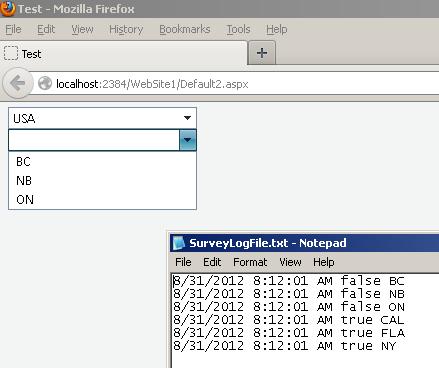The image size is (439, 368).
Task: Open the Firefox Help menu
Action: [x=276, y=29]
